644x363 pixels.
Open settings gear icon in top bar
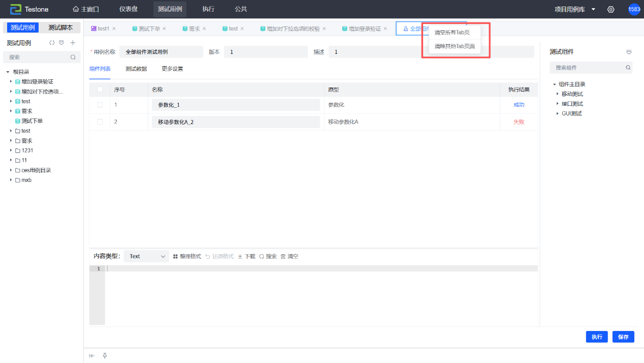click(x=611, y=10)
